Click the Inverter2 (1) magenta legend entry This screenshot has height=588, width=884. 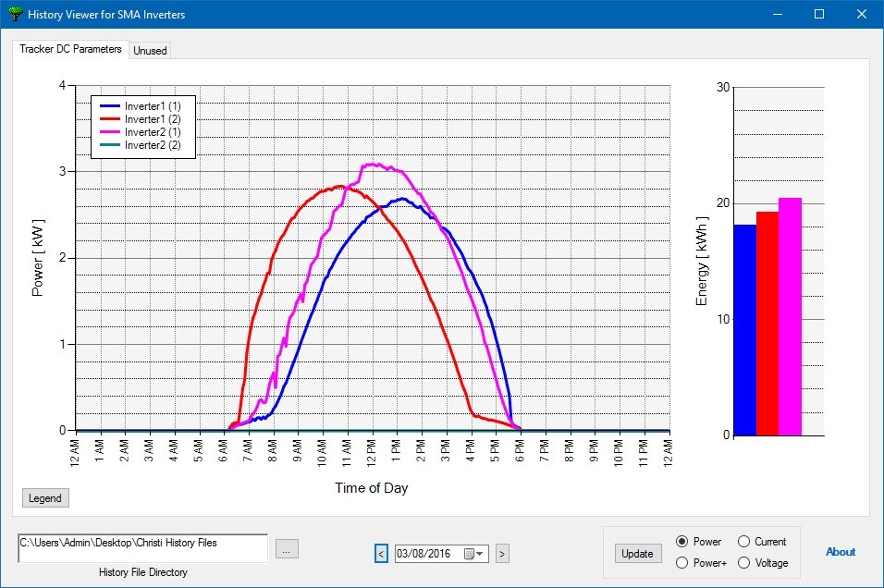tap(141, 132)
